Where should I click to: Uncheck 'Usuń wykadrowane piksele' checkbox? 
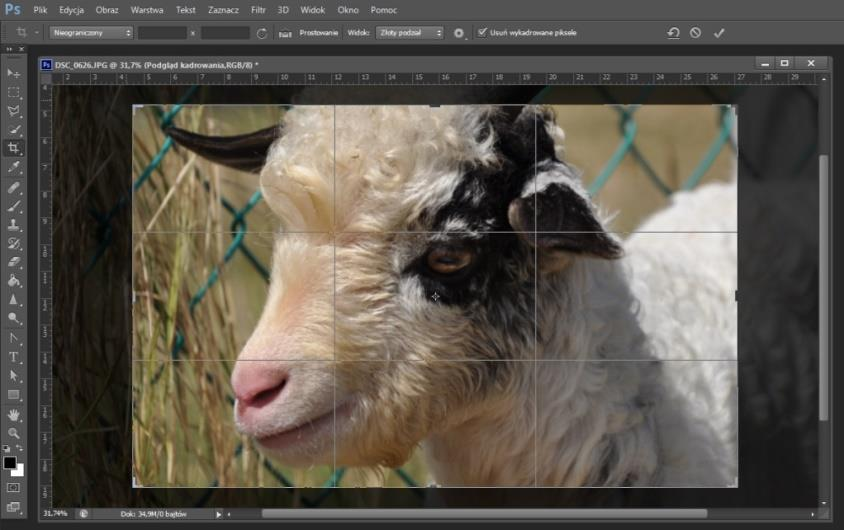click(x=483, y=33)
